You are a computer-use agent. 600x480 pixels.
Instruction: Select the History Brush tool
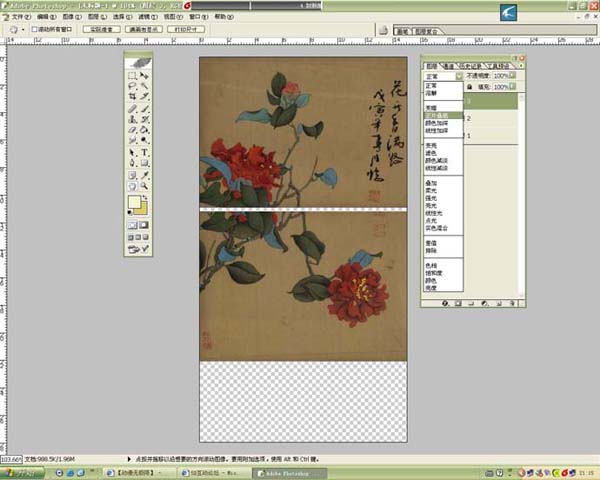tap(144, 119)
